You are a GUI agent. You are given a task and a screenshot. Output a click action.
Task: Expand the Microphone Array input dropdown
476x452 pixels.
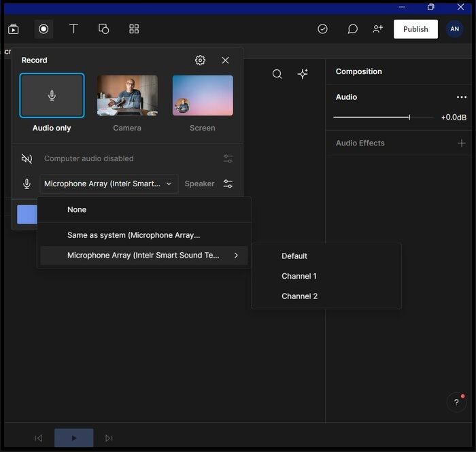click(x=109, y=184)
